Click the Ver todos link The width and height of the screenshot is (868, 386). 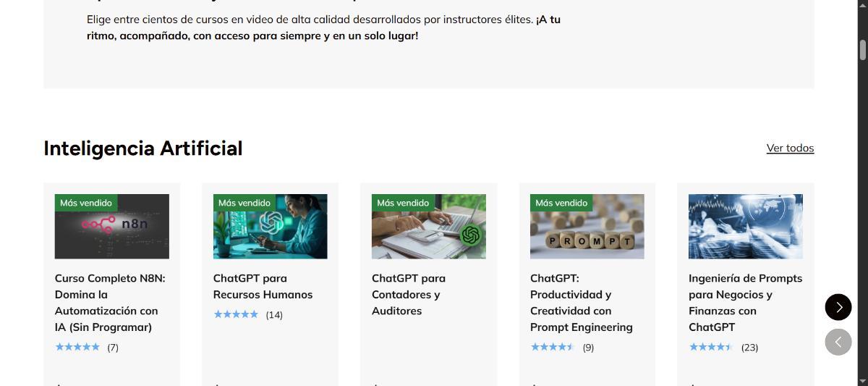click(790, 148)
